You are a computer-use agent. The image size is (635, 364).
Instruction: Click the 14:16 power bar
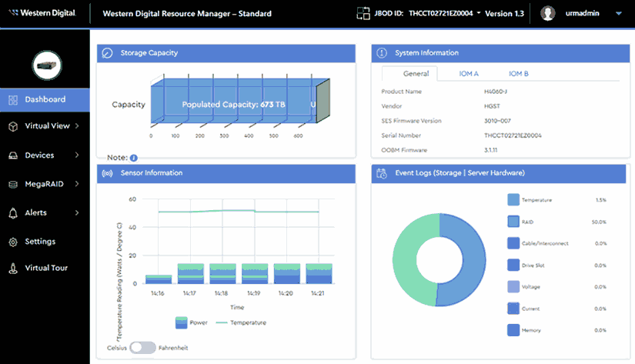[159, 279]
